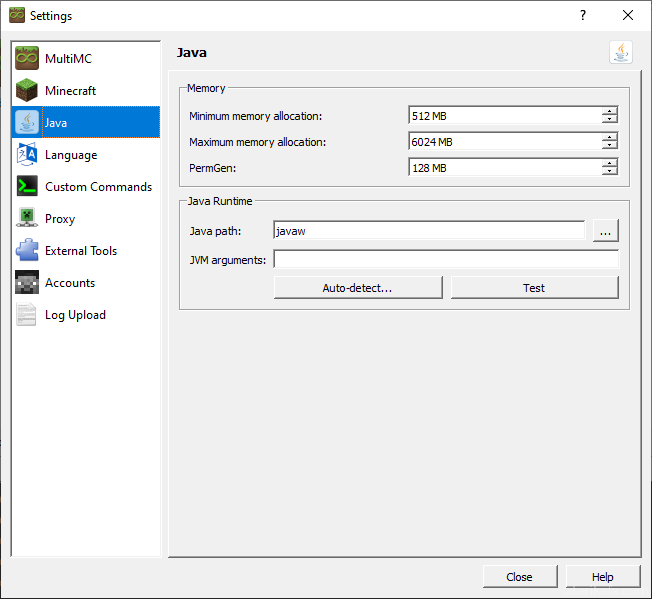
Task: Click the 'Memory' group title
Action: point(206,88)
